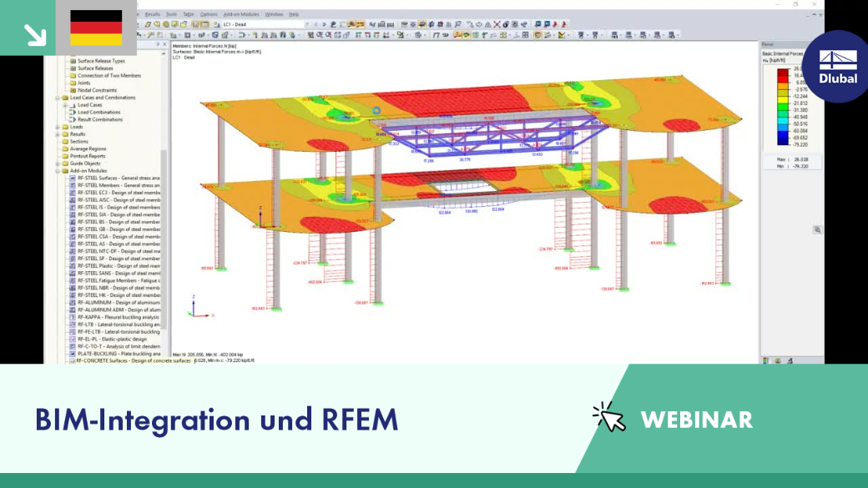This screenshot has height=488, width=868.
Task: Click the red swatch in the color legend
Action: (x=783, y=76)
